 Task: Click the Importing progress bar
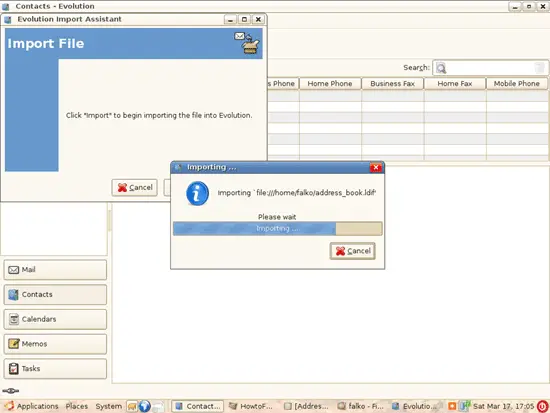point(277,228)
